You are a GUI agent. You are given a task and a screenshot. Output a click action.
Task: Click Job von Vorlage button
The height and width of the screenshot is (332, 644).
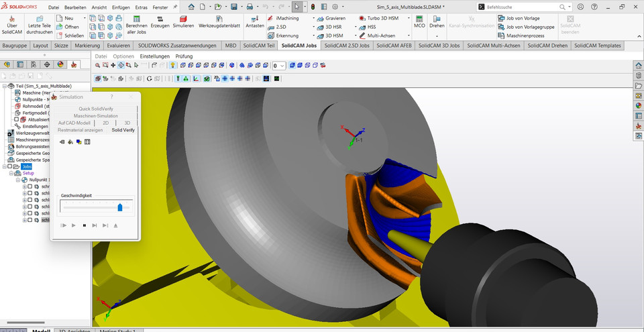click(519, 19)
